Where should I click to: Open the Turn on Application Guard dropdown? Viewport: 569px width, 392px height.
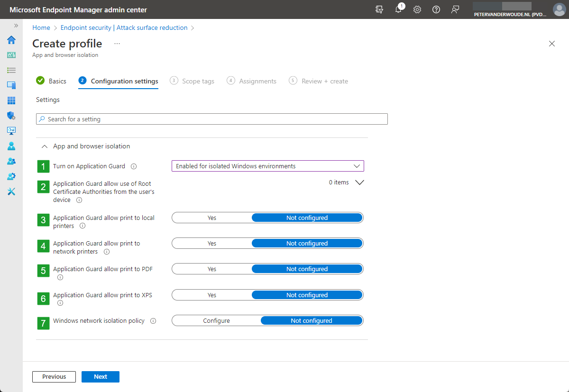coord(267,166)
